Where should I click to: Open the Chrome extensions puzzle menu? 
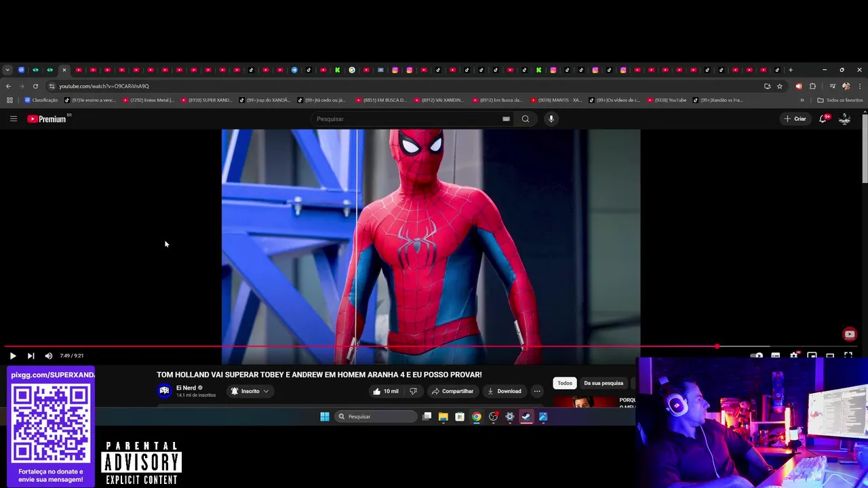coord(812,86)
